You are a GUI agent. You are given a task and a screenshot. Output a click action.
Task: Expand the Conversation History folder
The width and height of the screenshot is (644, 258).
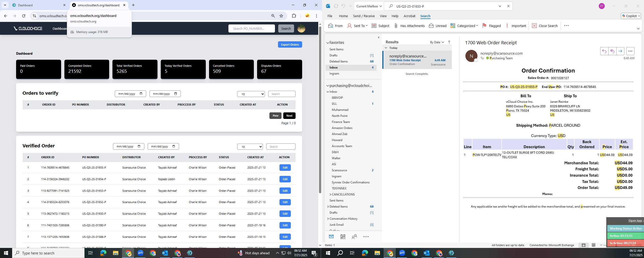pyautogui.click(x=328, y=219)
